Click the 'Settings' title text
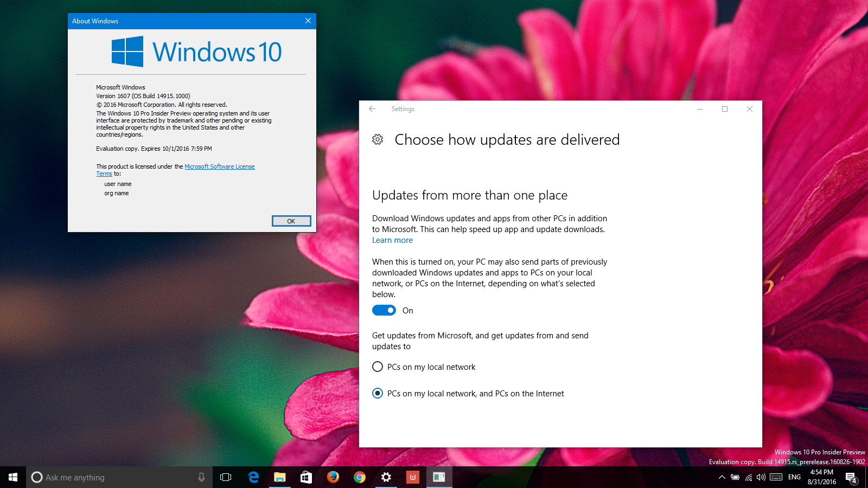 403,109
